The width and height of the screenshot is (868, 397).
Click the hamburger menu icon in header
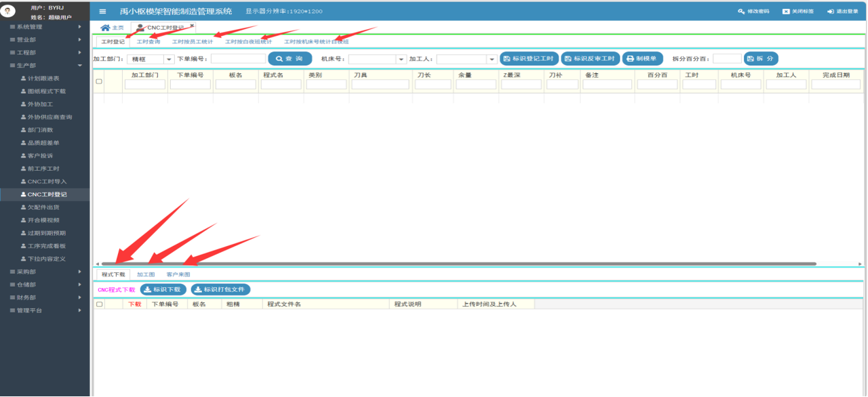tap(102, 12)
